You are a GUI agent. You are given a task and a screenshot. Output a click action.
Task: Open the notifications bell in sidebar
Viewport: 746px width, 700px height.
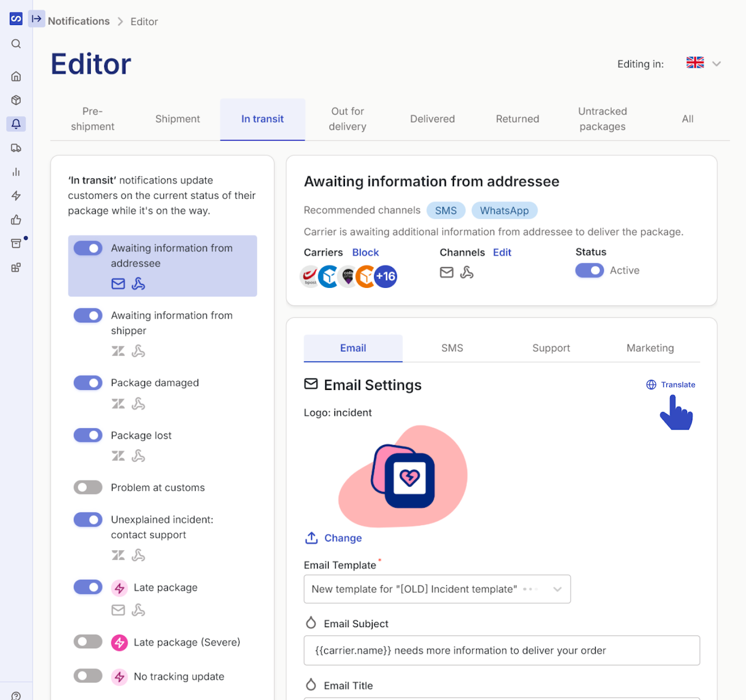coord(16,124)
